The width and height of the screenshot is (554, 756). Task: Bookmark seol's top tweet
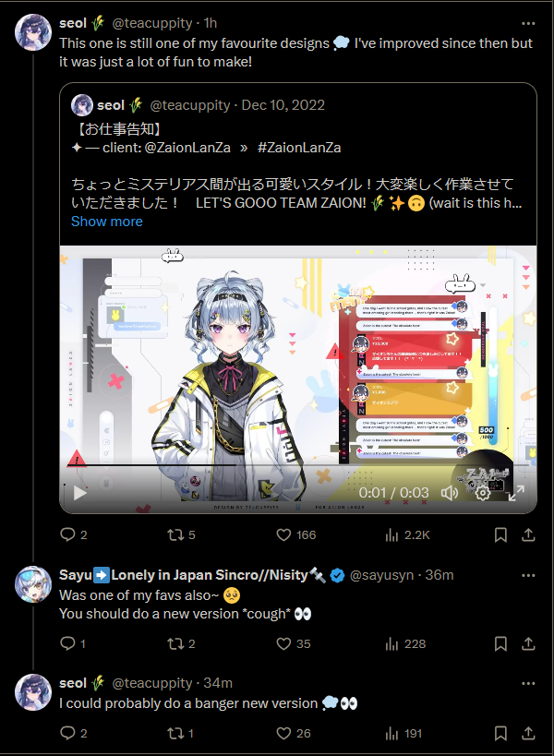[500, 534]
